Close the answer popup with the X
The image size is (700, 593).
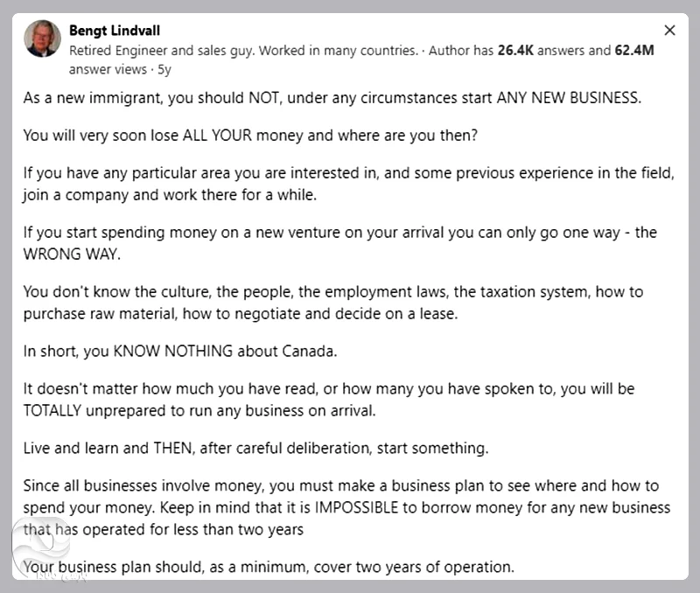click(x=669, y=31)
